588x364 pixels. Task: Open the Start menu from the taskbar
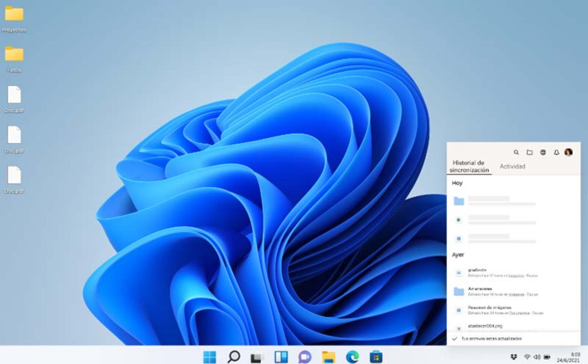[210, 357]
